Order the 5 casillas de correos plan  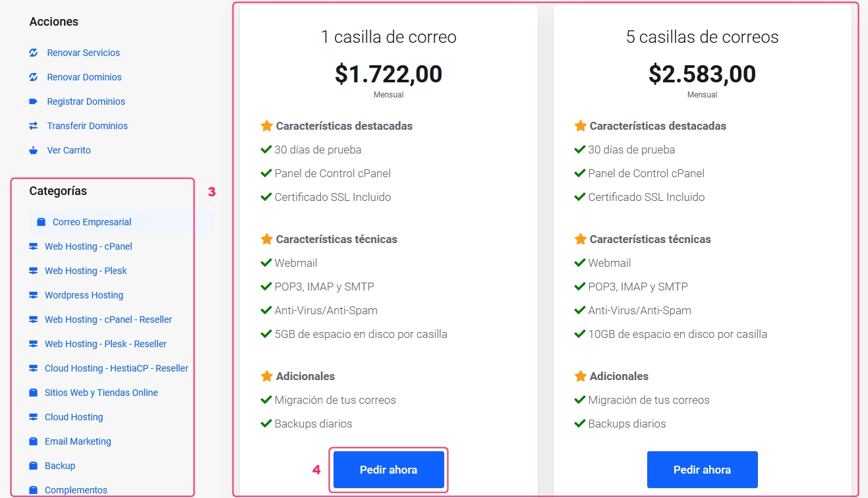click(703, 470)
